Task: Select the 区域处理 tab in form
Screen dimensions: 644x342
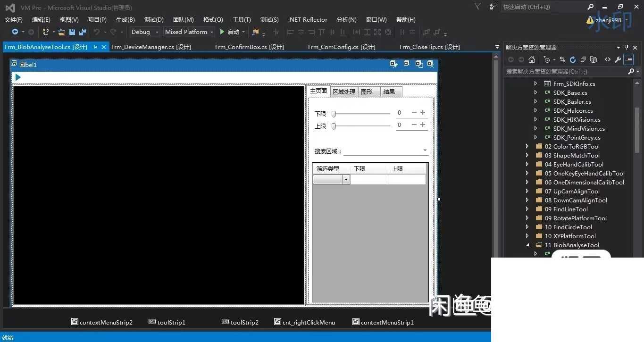Action: coord(344,92)
